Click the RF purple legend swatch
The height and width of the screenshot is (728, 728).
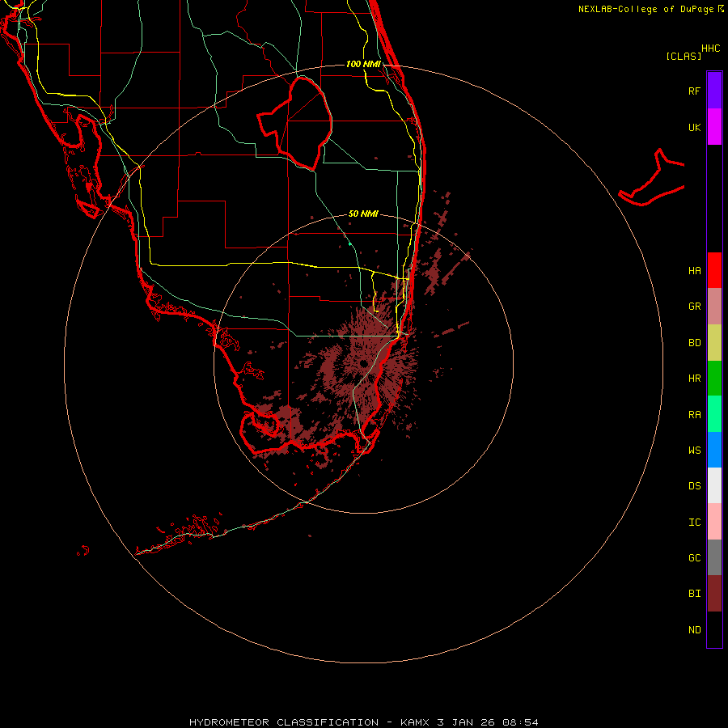tap(714, 91)
